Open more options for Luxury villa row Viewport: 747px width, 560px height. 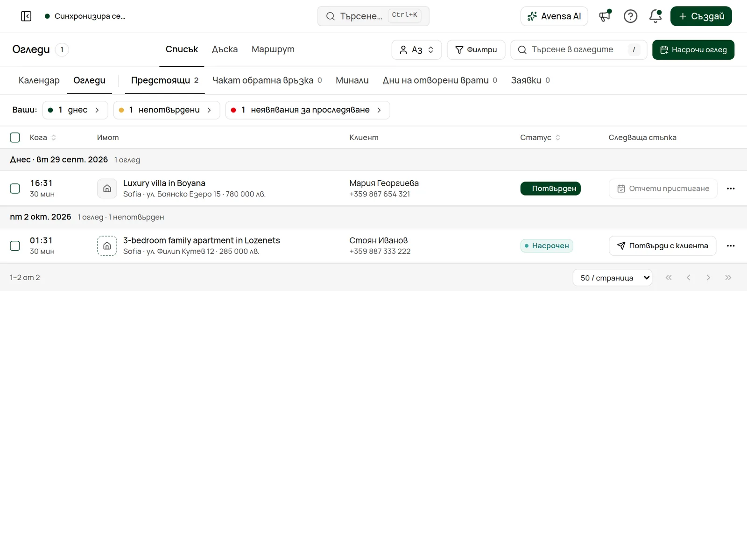click(731, 189)
